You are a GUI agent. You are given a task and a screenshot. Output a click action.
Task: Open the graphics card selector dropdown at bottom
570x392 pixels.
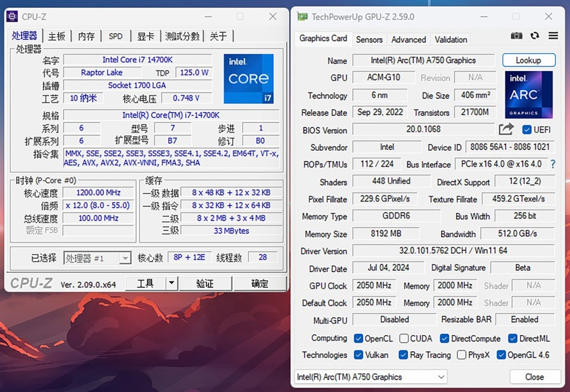(441, 377)
